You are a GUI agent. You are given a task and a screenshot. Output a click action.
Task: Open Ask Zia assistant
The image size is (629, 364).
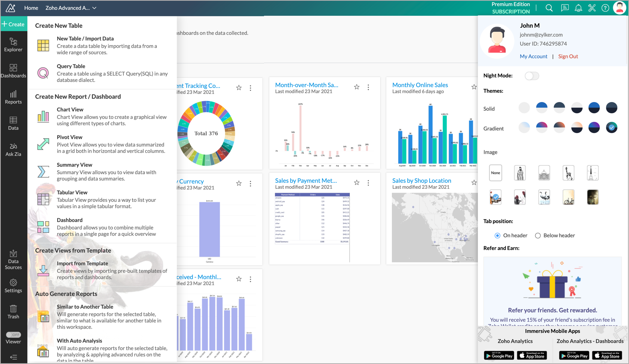[x=13, y=149]
